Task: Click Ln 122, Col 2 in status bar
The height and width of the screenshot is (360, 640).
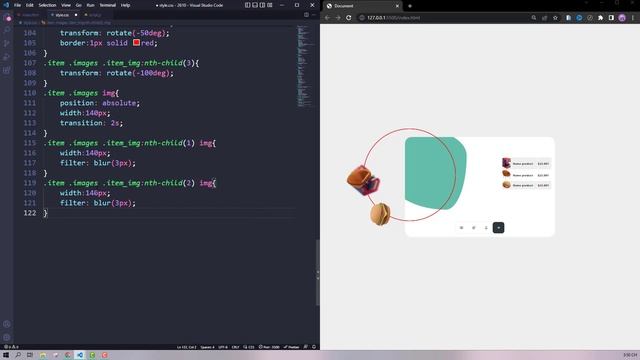Action: pos(187,347)
